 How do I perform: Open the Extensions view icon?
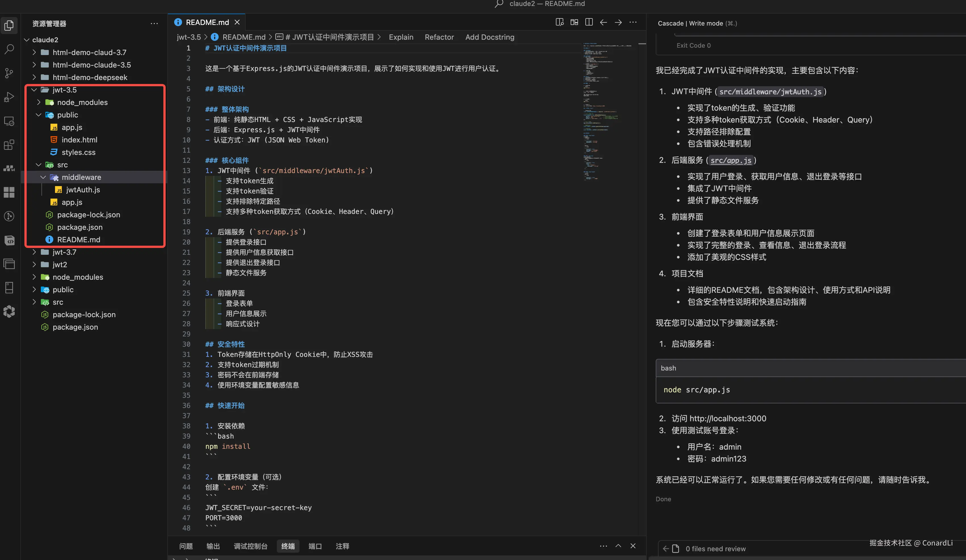9,144
